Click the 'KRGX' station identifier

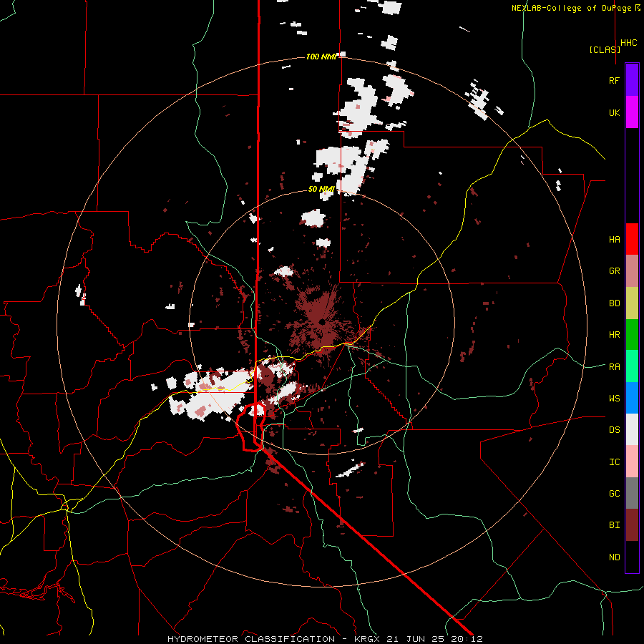[367, 639]
